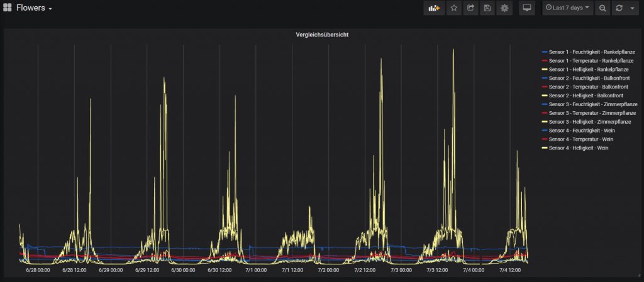Cycle view mode with the monitor icon
The height and width of the screenshot is (282, 644).
pyautogui.click(x=526, y=8)
